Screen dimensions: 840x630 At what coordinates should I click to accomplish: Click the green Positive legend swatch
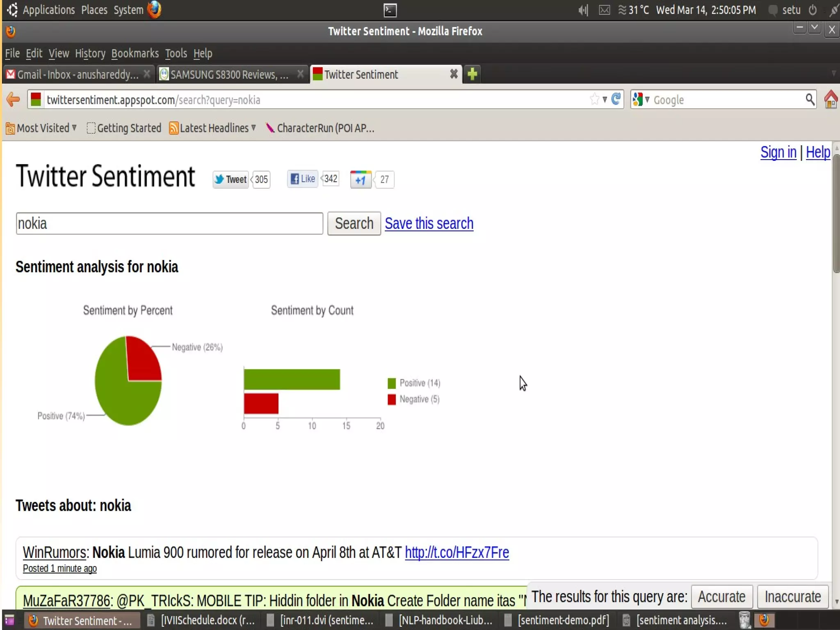[x=392, y=383]
